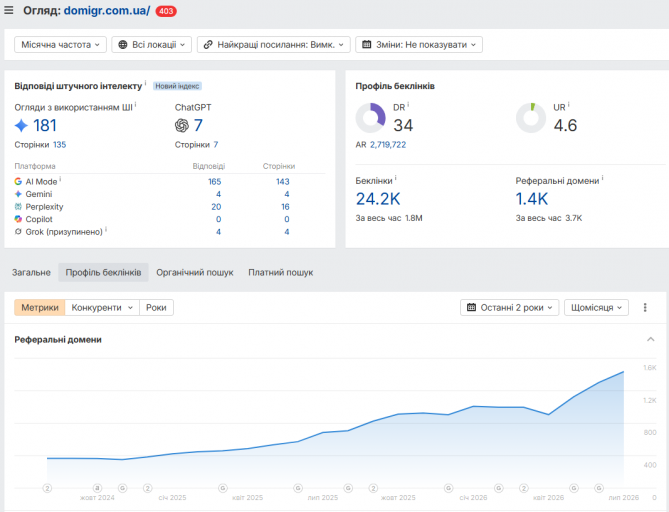This screenshot has width=669, height=512.
Task: Click the AI Overviews sparkle icon
Action: pyautogui.click(x=21, y=125)
